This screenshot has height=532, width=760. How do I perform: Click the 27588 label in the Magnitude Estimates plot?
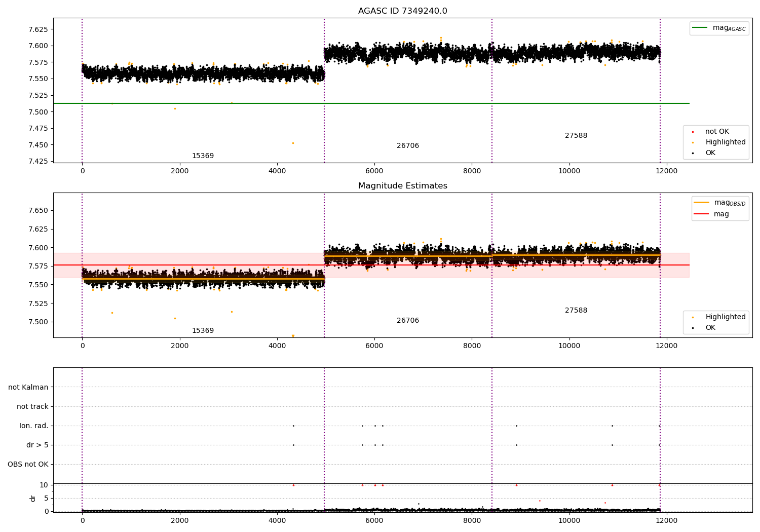coord(576,311)
